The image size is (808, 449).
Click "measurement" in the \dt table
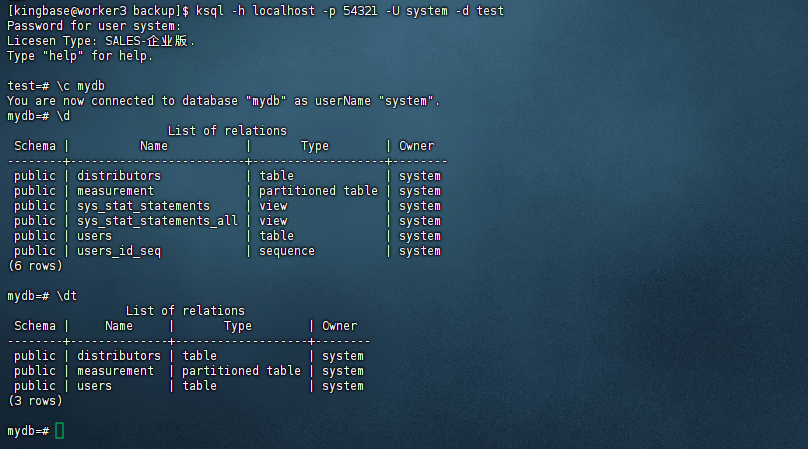[115, 371]
